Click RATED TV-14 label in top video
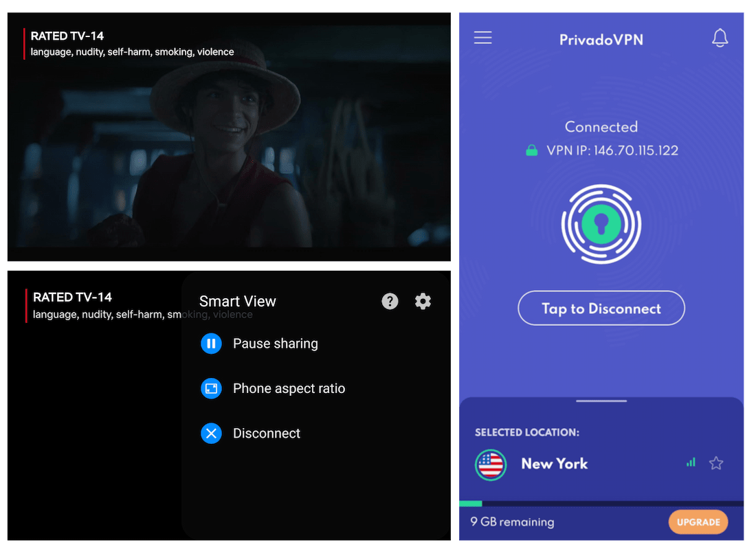Screen dimensions: 756x560 point(67,36)
